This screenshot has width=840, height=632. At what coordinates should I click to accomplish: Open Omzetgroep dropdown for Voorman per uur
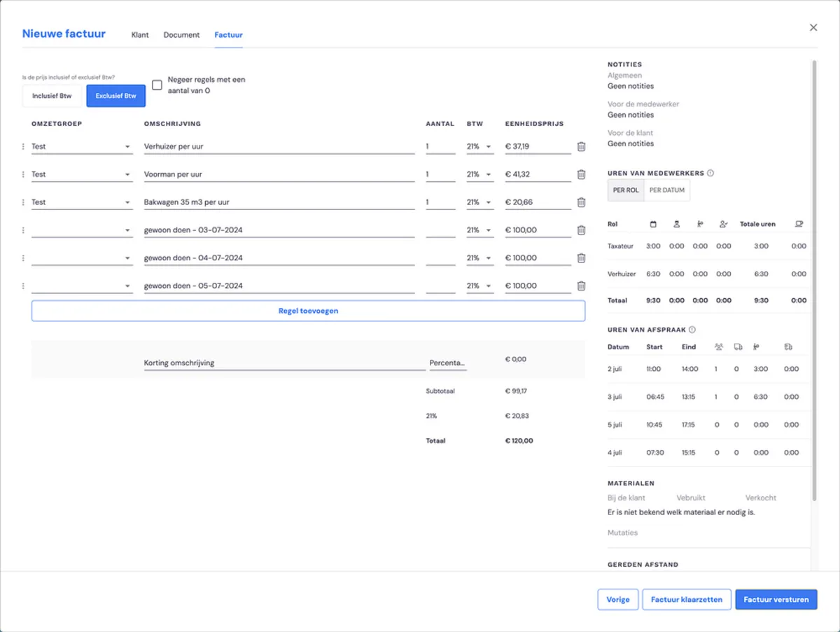(82, 175)
